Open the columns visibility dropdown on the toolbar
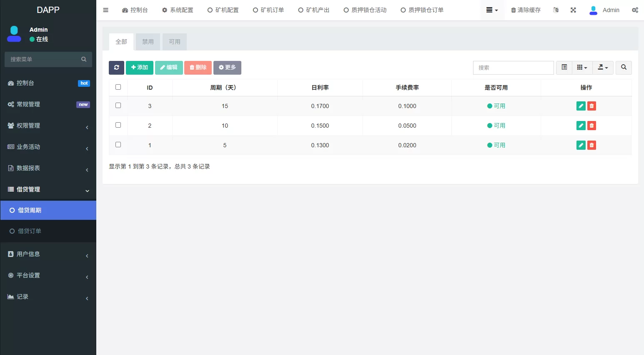Screen dimensions: 644x355 point(582,67)
